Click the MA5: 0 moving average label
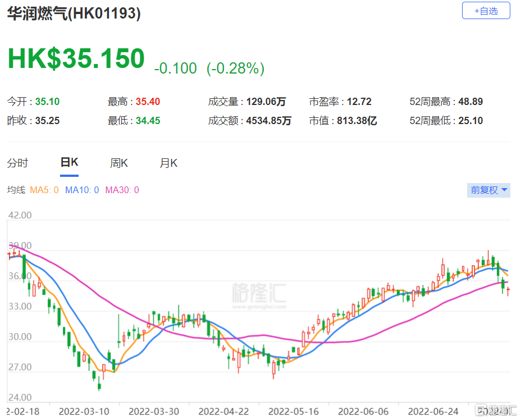The height and width of the screenshot is (420, 521). coord(44,190)
